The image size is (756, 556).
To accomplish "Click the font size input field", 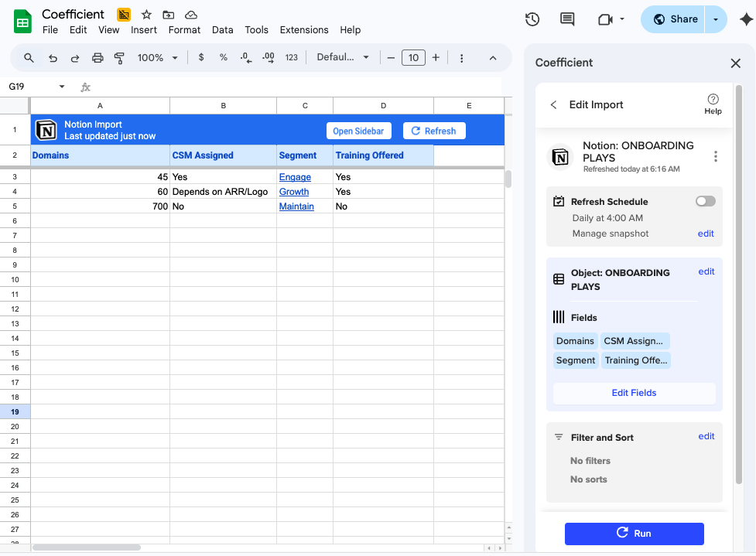I will [413, 58].
